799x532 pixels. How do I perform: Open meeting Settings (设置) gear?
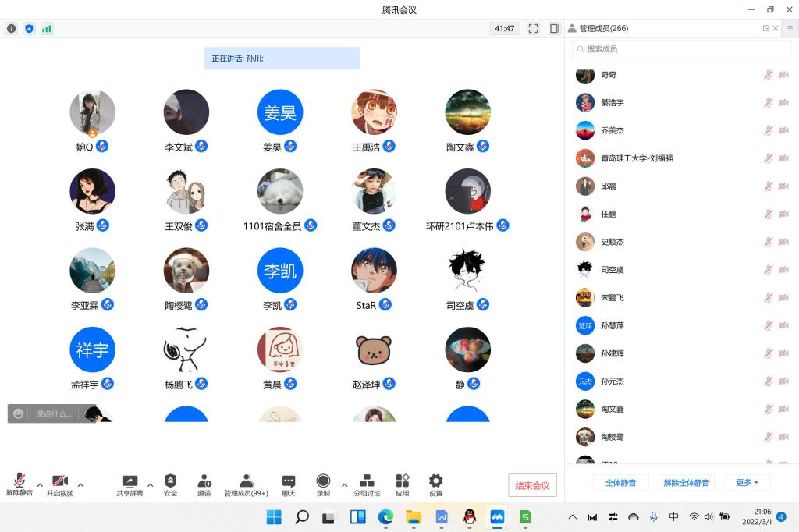tap(435, 481)
